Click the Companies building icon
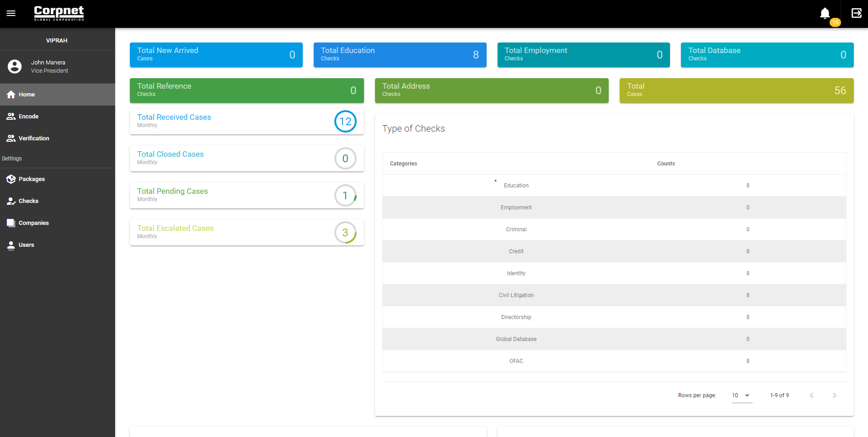Viewport: 868px width, 437px height. click(x=11, y=223)
